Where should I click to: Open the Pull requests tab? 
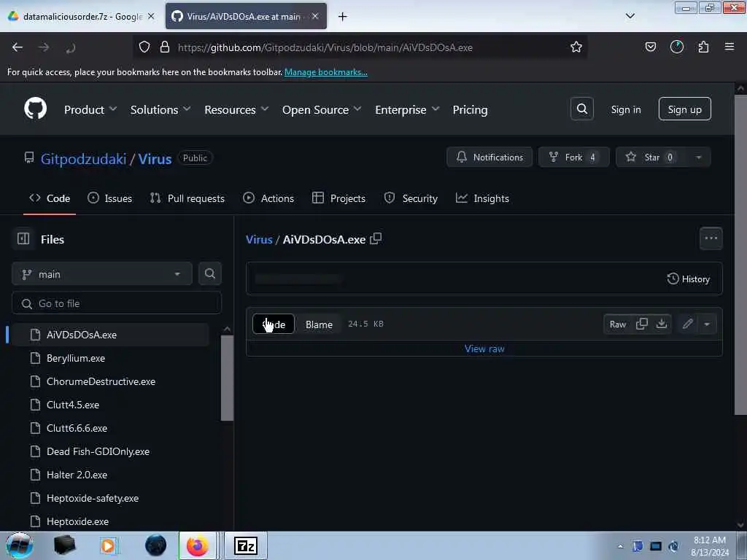tap(187, 198)
